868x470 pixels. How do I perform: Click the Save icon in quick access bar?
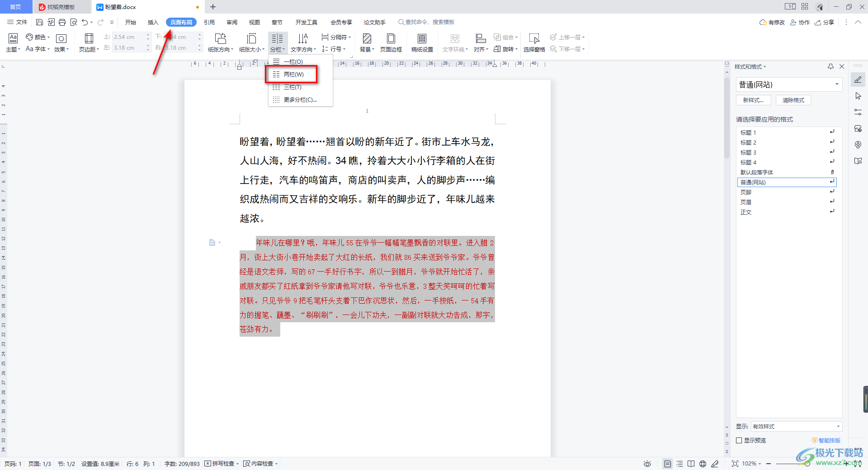point(39,22)
